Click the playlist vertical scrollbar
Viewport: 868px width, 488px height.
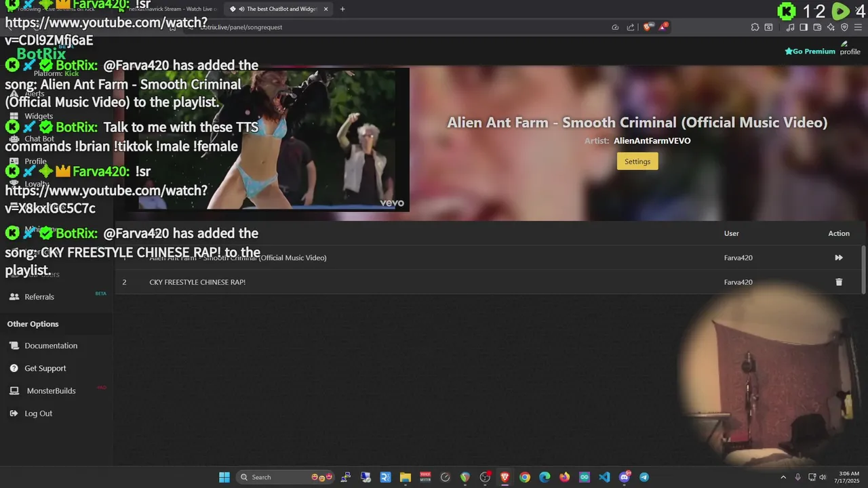coord(863,270)
